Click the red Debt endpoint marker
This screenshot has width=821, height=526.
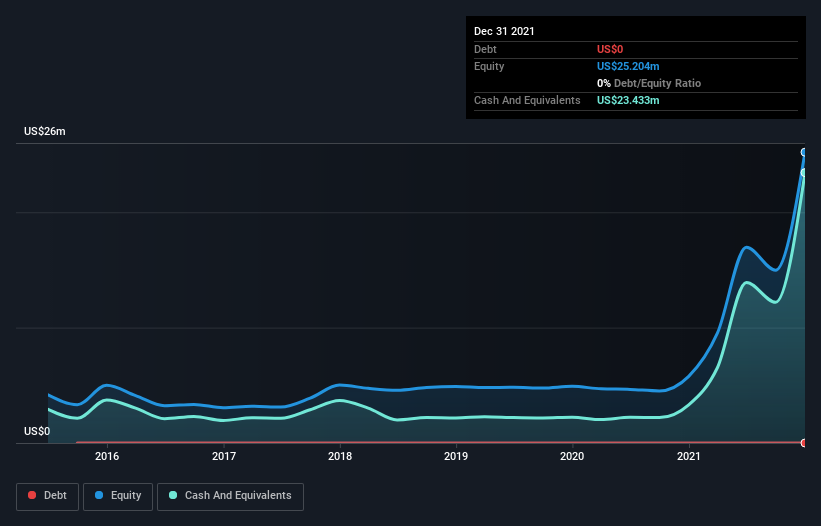pyautogui.click(x=804, y=442)
